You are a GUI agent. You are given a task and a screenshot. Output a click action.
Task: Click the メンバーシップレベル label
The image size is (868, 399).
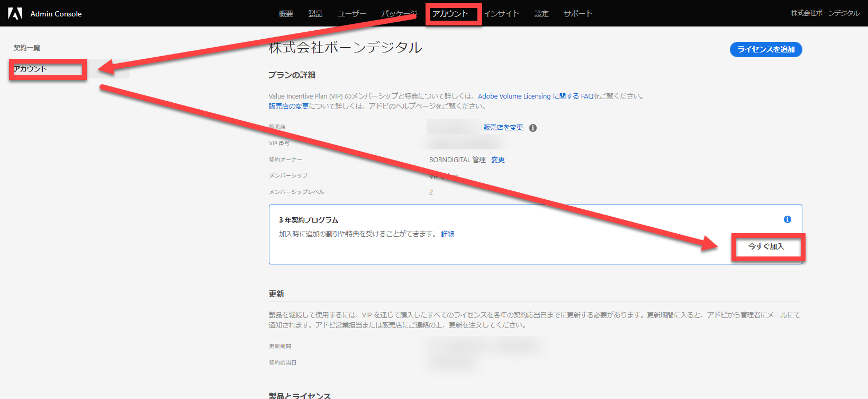296,192
